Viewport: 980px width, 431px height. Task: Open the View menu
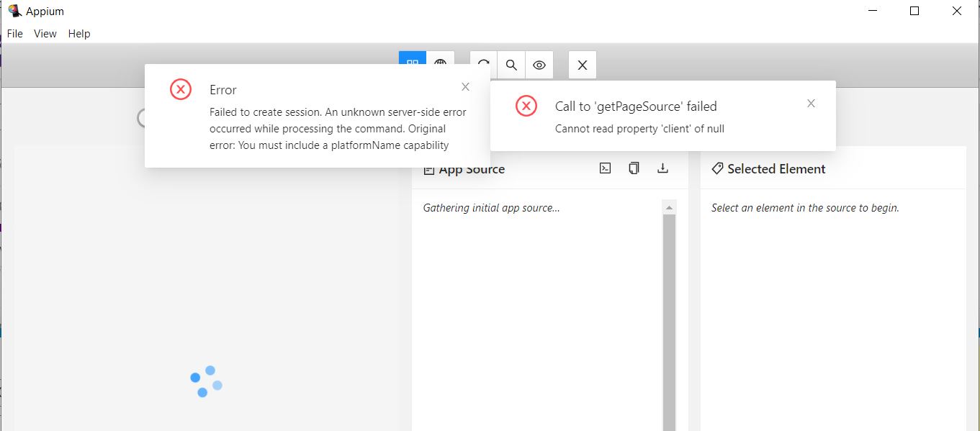[x=45, y=33]
